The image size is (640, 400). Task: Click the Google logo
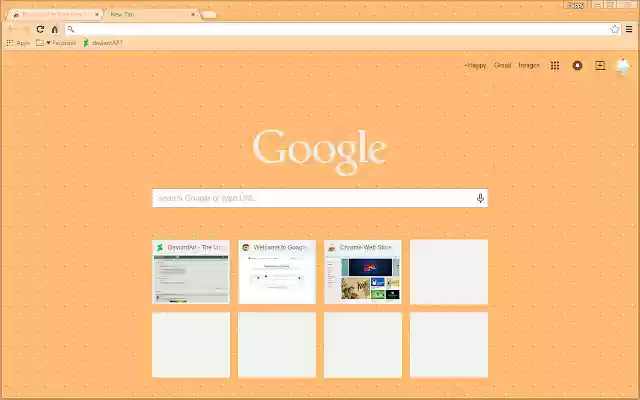click(320, 151)
